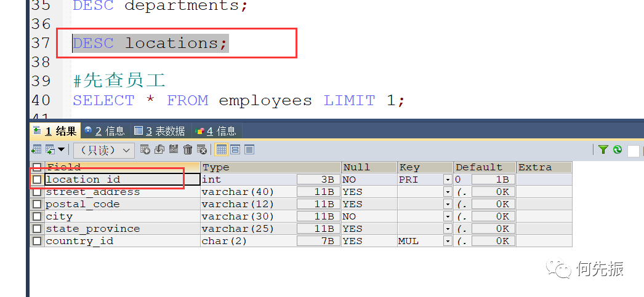Delete selected rows with trash icon
This screenshot has height=297, width=644.
[188, 150]
